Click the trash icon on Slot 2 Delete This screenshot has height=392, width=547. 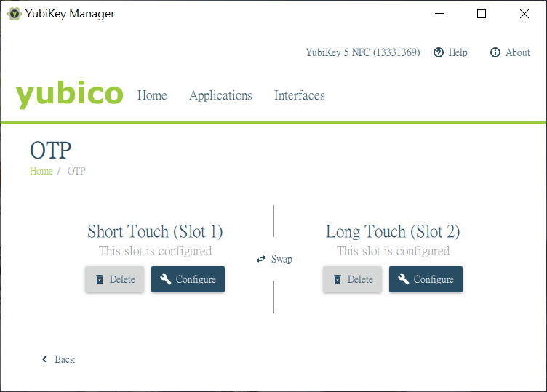tap(338, 279)
